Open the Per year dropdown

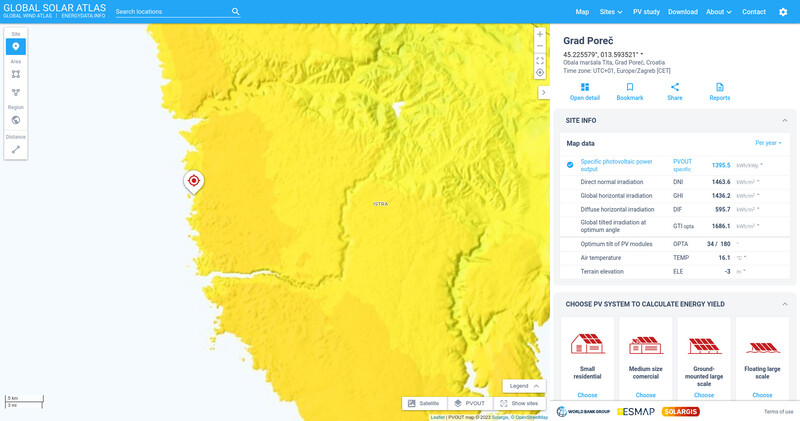[768, 143]
